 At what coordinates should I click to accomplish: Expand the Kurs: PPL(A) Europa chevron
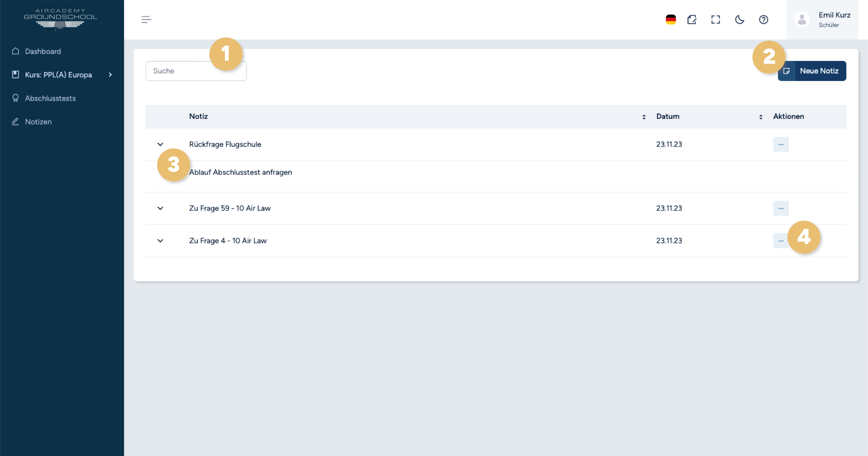coord(110,75)
